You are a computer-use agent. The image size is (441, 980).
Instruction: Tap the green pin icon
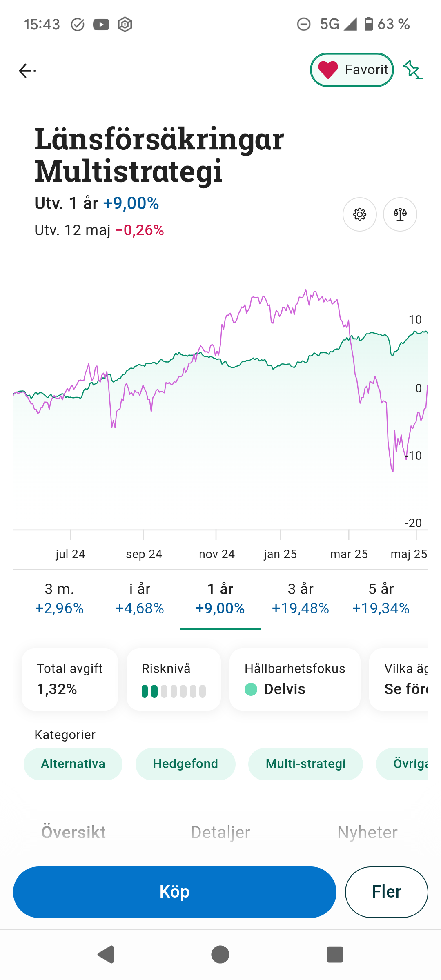pyautogui.click(x=412, y=70)
